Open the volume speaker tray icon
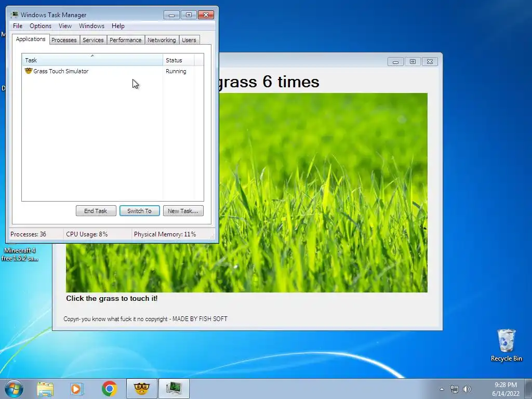Image resolution: width=532 pixels, height=399 pixels. 467,389
